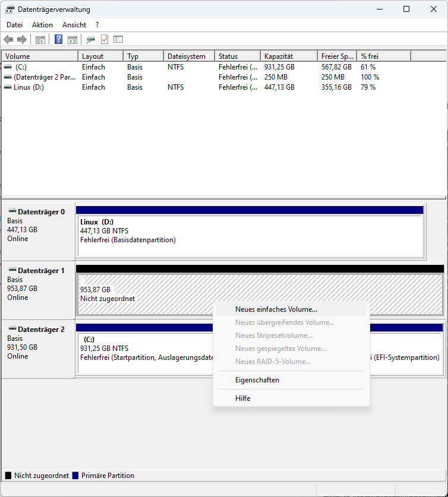This screenshot has height=497, width=448.
Task: Toggle the console tree show/hide toolbar icon
Action: [40, 40]
